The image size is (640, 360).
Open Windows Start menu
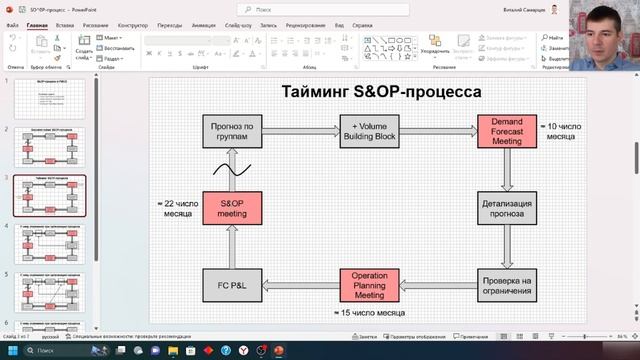pyautogui.click(x=13, y=351)
